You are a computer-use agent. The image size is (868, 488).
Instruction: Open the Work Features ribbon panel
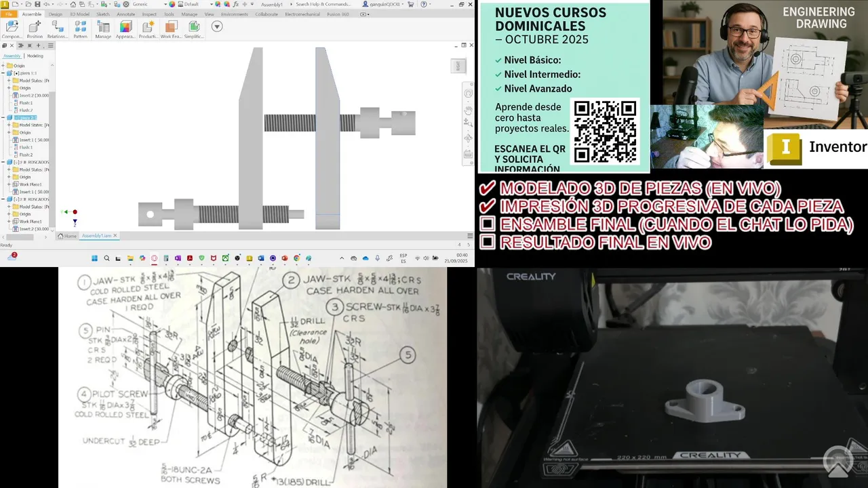171,28
